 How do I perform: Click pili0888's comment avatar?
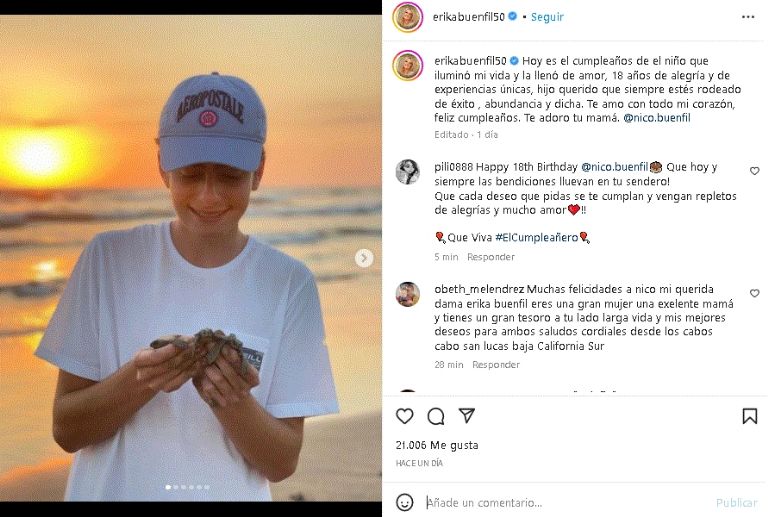pyautogui.click(x=407, y=172)
